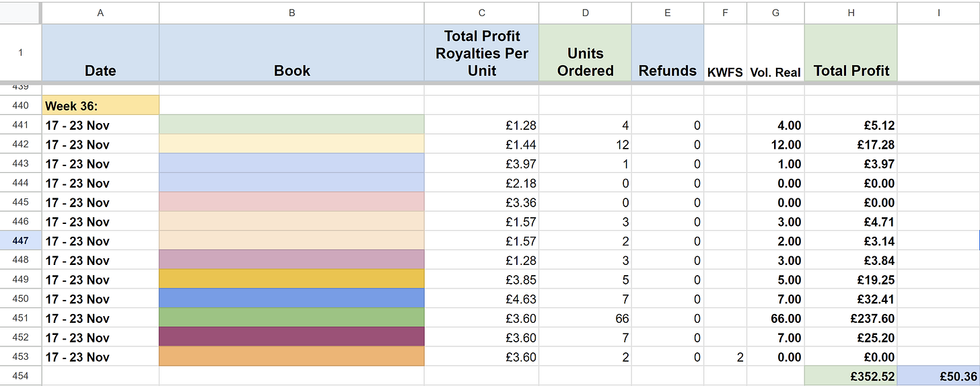Viewport: 980px width, 386px height.
Task: Select the green book cell in row 451
Action: pyautogui.click(x=291, y=318)
